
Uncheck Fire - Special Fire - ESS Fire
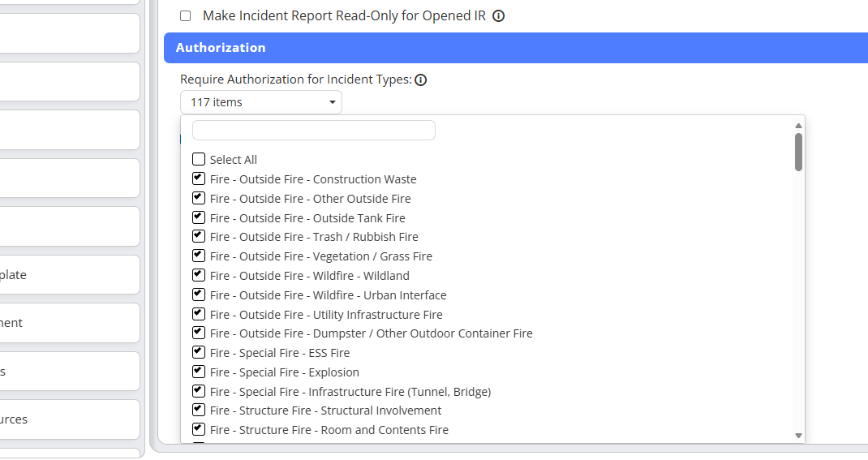pos(199,353)
